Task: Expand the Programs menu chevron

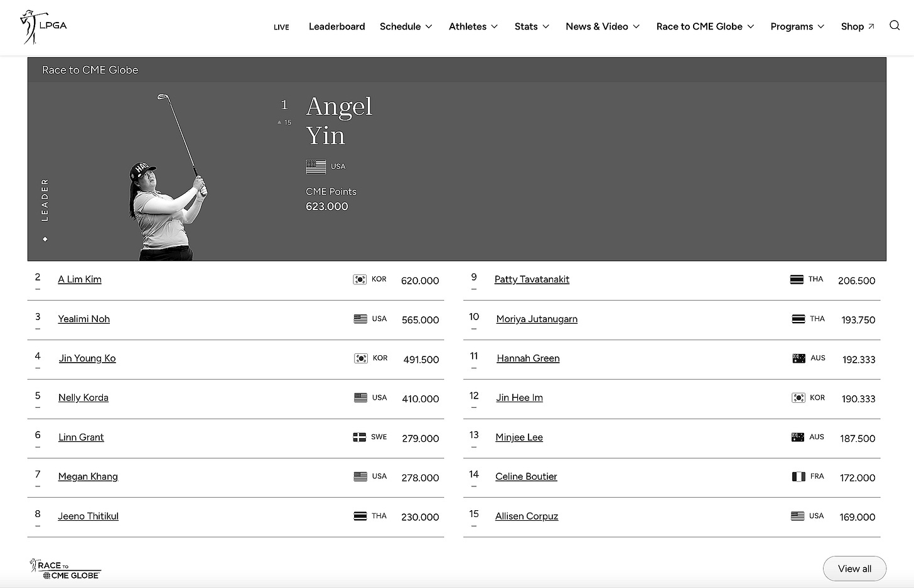Action: [821, 26]
